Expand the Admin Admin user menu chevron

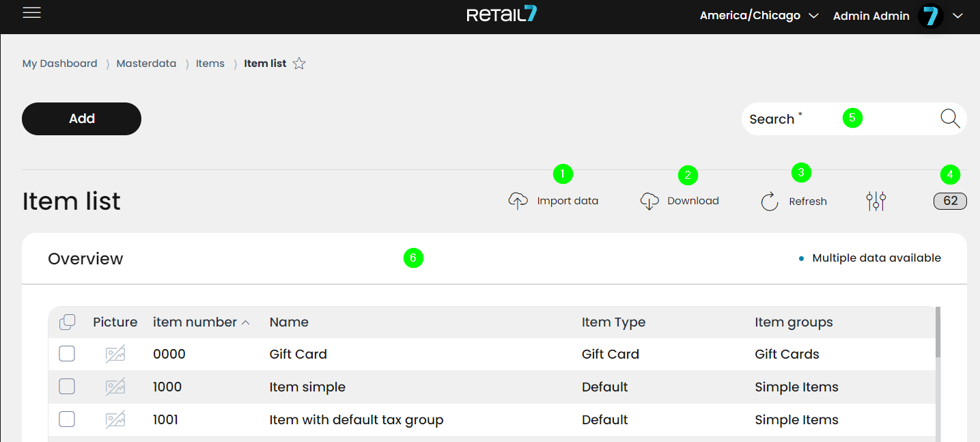click(957, 16)
